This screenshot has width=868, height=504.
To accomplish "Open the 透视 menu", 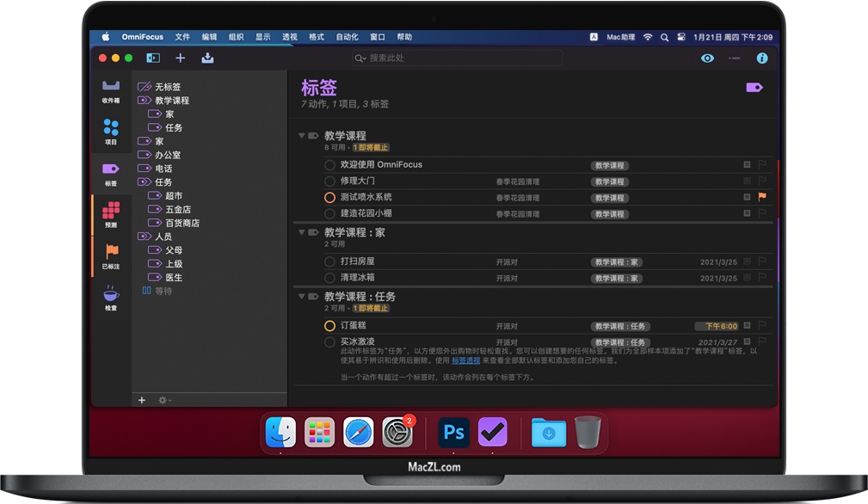I will [x=290, y=37].
